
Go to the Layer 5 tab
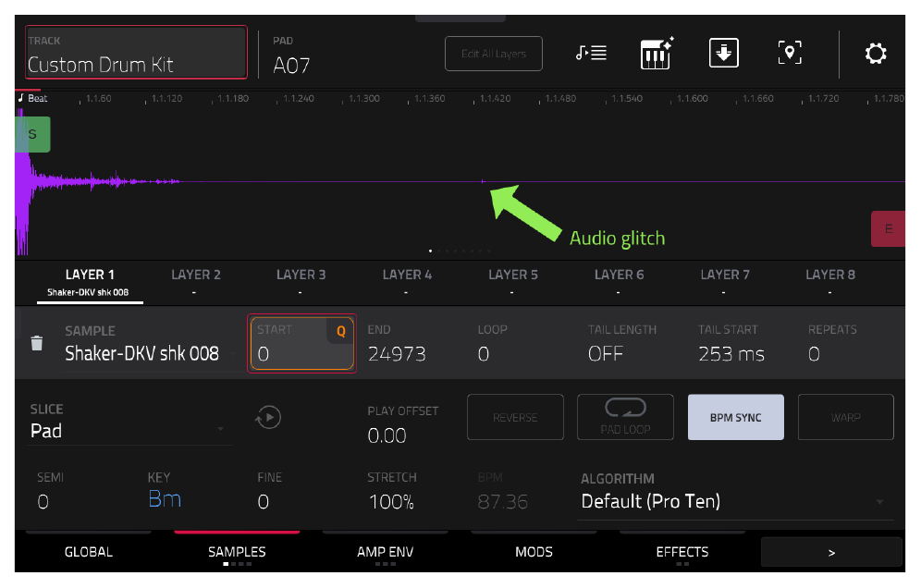[513, 283]
